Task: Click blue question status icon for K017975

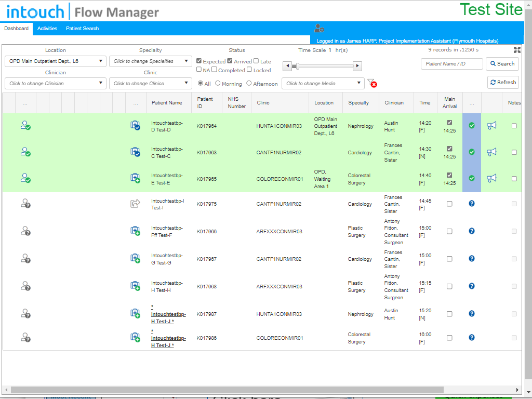Action: pos(472,203)
